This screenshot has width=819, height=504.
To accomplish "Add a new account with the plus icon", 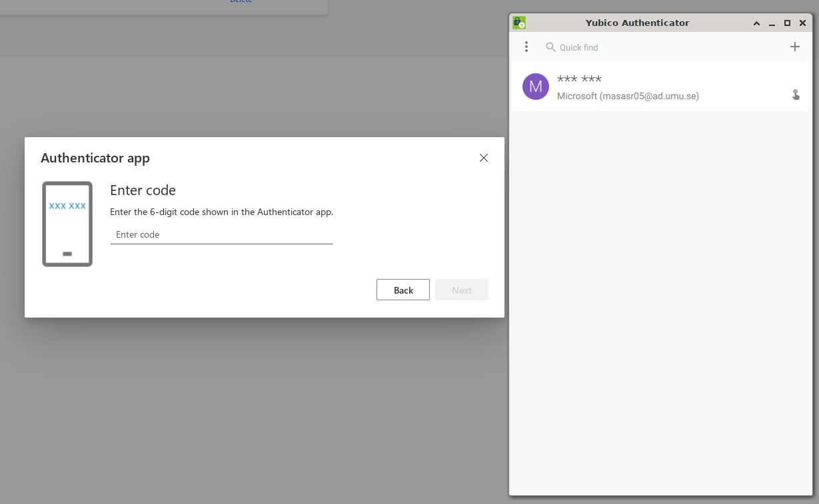I will point(794,47).
